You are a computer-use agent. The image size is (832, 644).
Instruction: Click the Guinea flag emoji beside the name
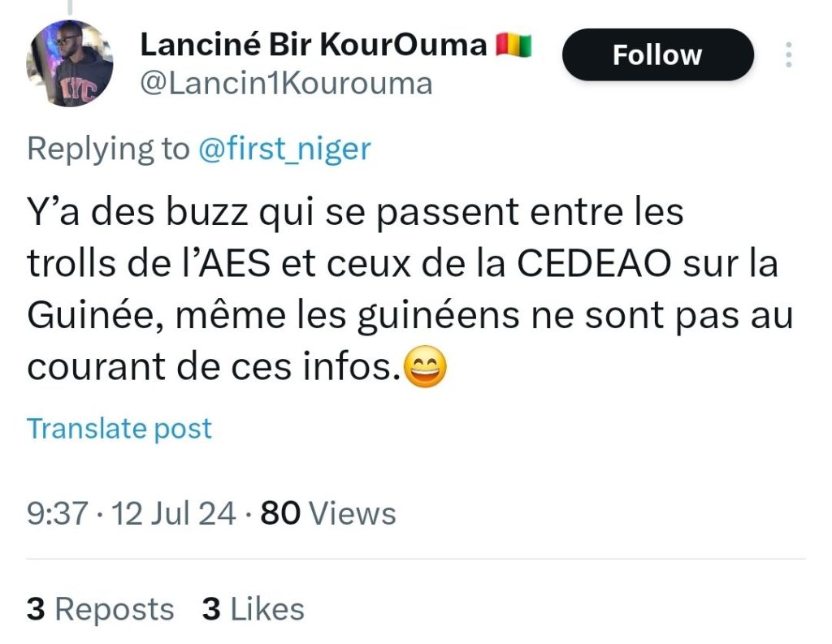click(514, 45)
